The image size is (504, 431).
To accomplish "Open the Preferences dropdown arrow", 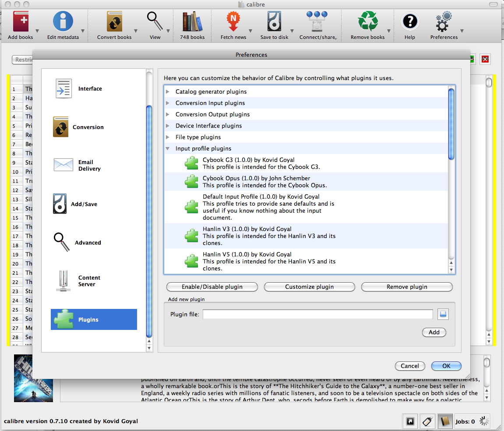I will 462,31.
